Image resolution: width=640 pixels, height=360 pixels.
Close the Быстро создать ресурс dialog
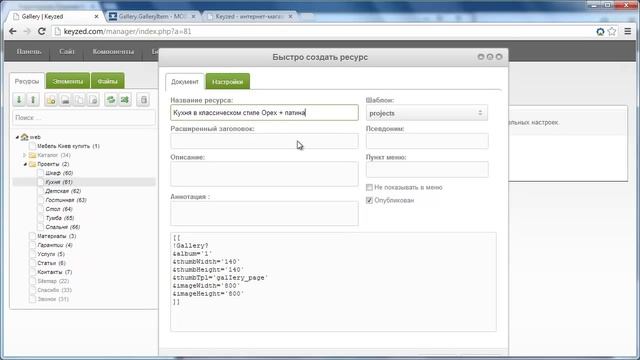pyautogui.click(x=499, y=57)
